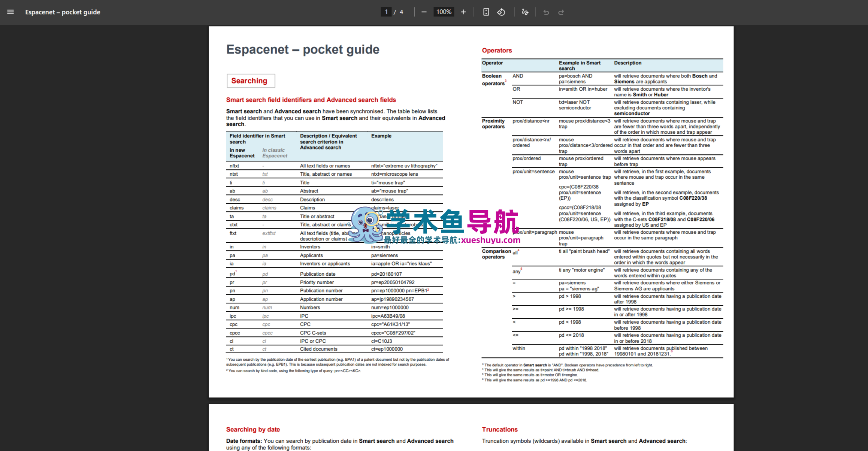Click the Redo arrow icon
Viewport: 868px width, 451px height.
[x=561, y=12]
